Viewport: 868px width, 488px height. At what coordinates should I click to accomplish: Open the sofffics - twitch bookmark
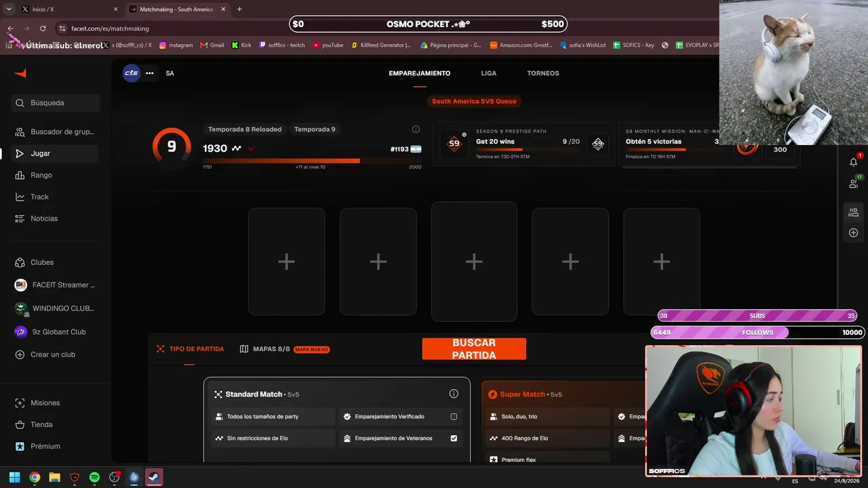(282, 45)
